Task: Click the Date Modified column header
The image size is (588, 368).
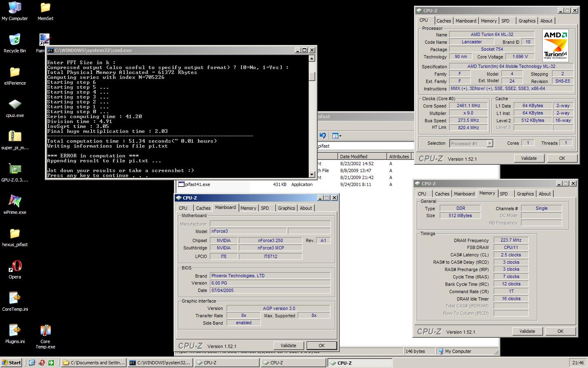Action: [362, 157]
